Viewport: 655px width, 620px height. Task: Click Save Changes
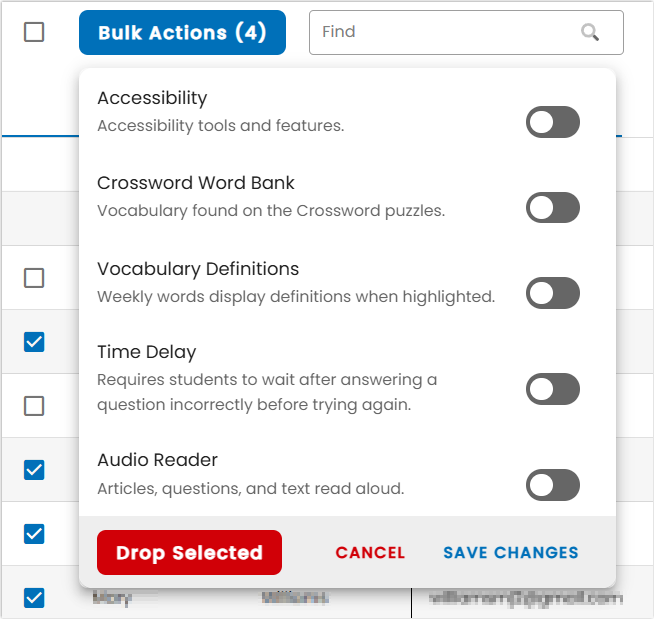[510, 552]
